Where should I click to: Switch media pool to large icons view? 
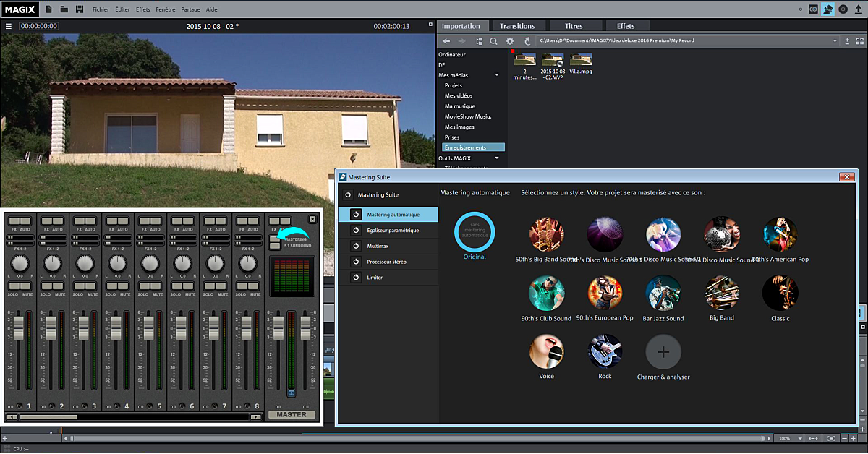click(859, 41)
